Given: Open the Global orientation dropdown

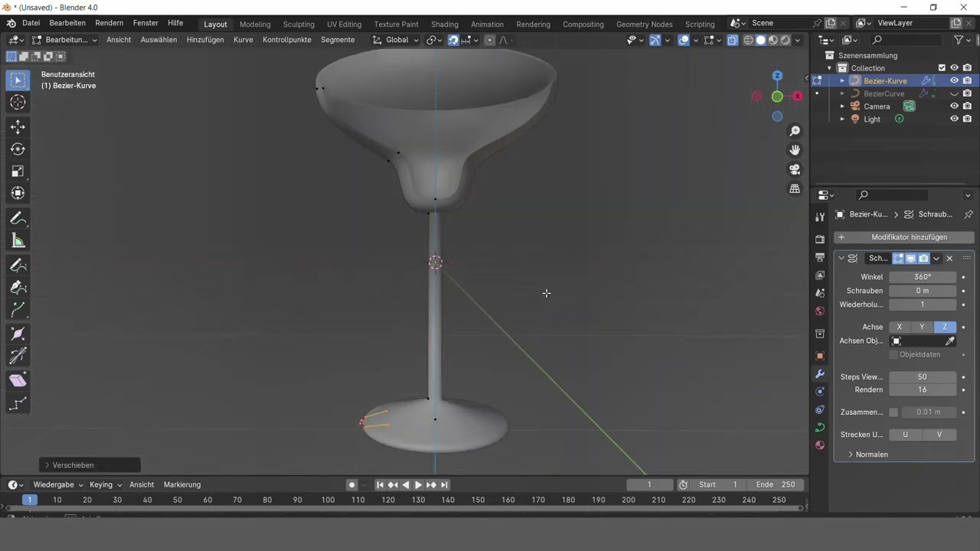Looking at the screenshot, I should point(396,40).
